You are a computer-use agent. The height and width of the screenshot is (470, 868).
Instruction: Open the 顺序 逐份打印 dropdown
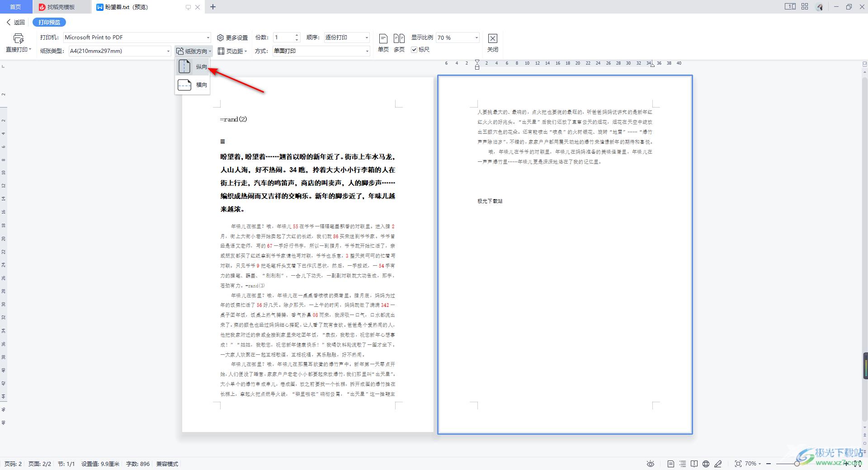tap(347, 38)
